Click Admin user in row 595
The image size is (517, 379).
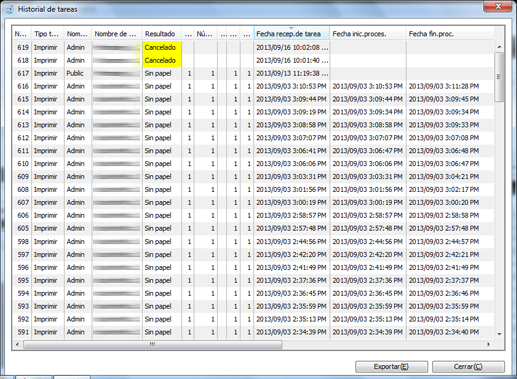coord(76,280)
